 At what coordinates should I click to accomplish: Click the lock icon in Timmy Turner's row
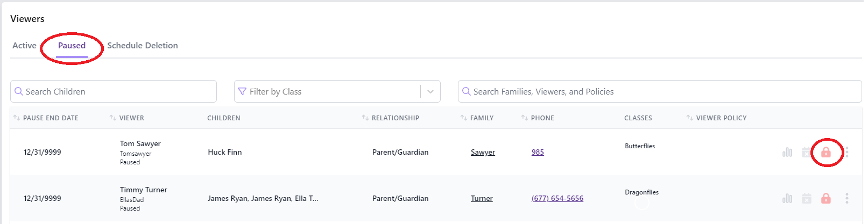point(825,198)
